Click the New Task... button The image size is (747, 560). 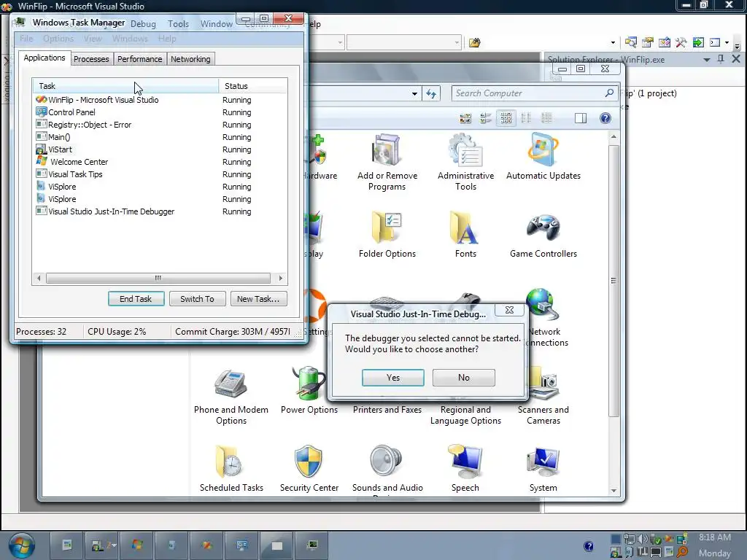point(258,299)
